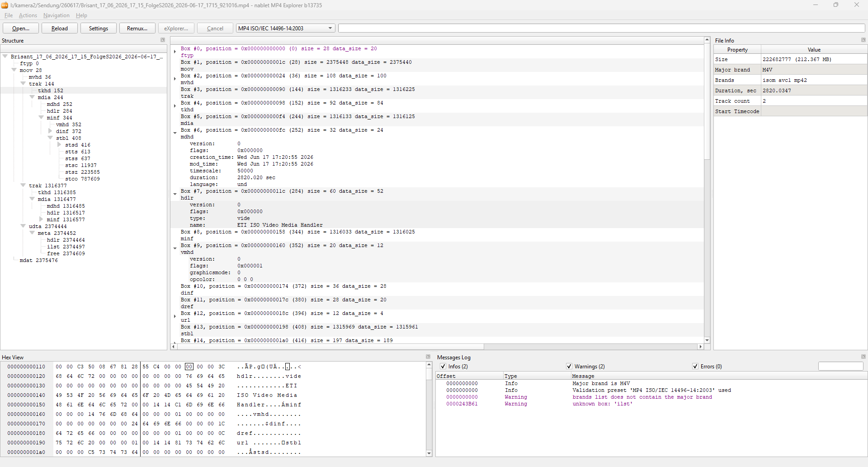The width and height of the screenshot is (868, 467).
Task: Collapse the udta 2374444 node
Action: pyautogui.click(x=23, y=226)
